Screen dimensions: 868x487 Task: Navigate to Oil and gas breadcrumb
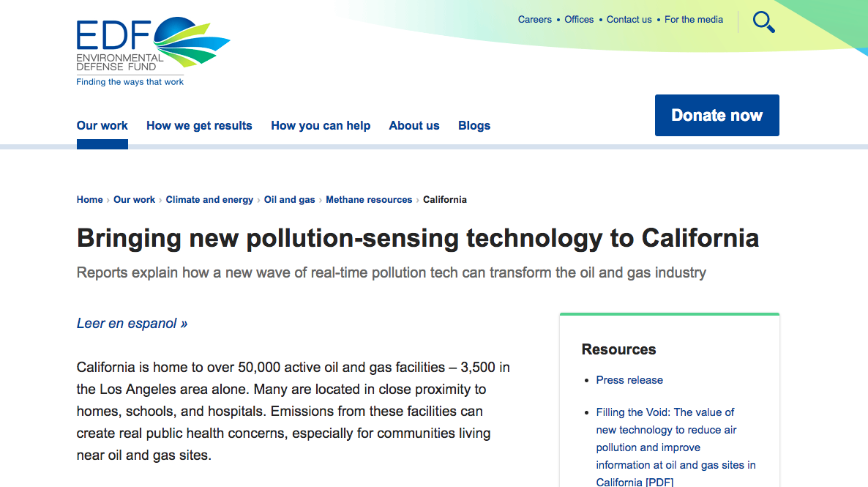(290, 199)
